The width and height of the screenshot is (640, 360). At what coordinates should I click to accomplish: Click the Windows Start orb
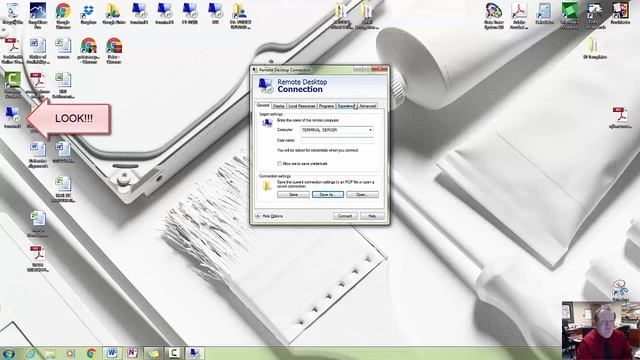[9, 353]
